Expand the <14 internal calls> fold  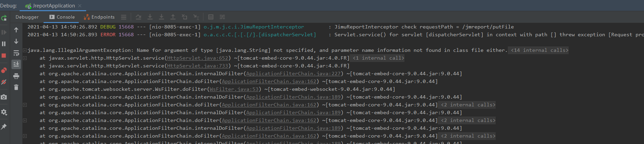pyautogui.click(x=540, y=50)
